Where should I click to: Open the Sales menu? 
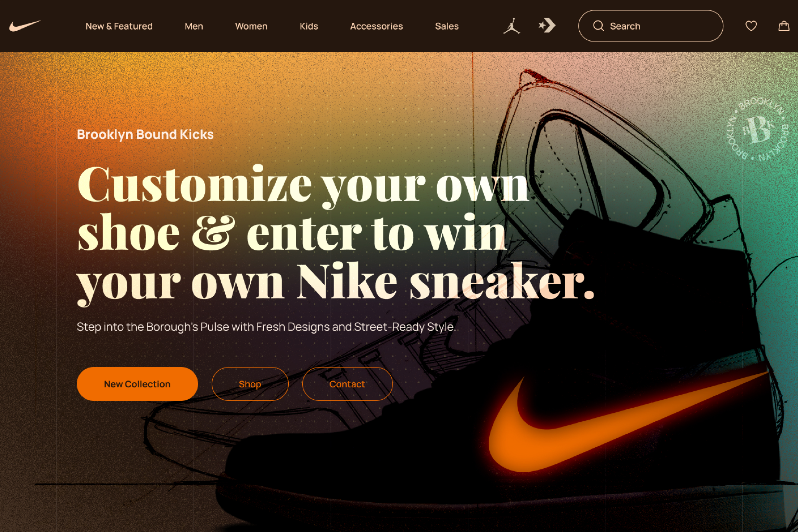[x=447, y=26]
